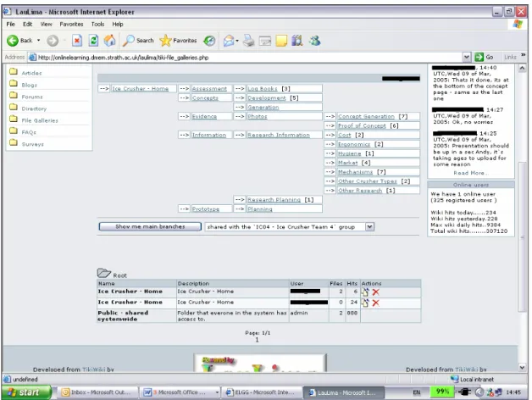Screen dimensions: 532x400
Task: Open the Research Planning link
Action: [x=274, y=200]
